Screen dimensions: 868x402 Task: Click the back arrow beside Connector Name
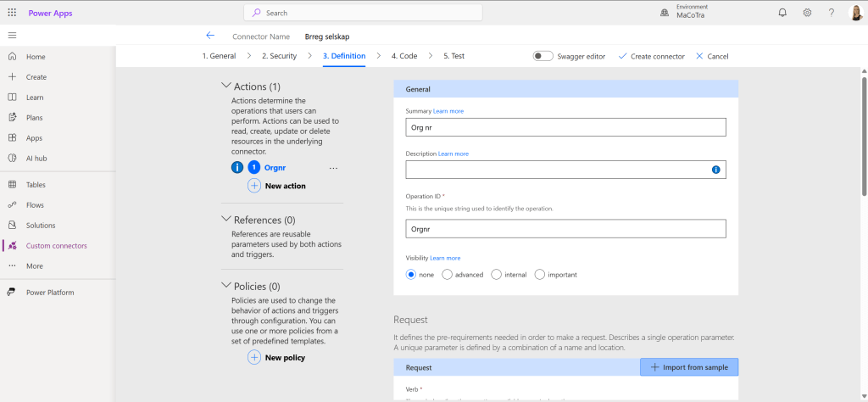click(x=210, y=36)
